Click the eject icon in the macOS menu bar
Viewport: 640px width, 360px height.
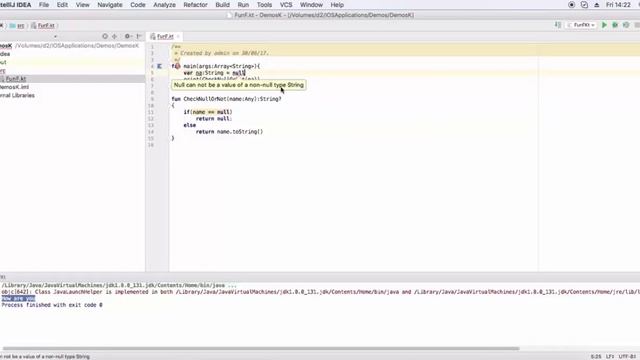coord(597,5)
